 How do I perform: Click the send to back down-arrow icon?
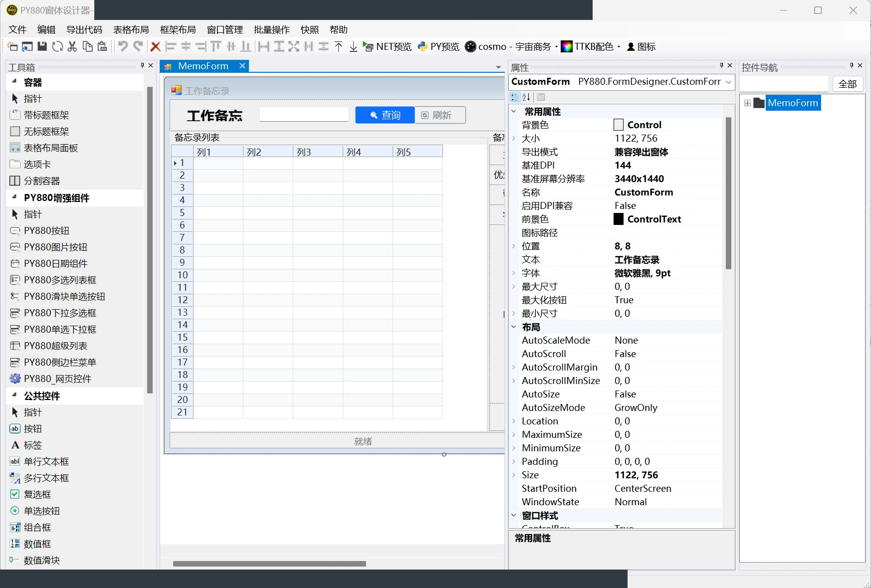tap(353, 47)
